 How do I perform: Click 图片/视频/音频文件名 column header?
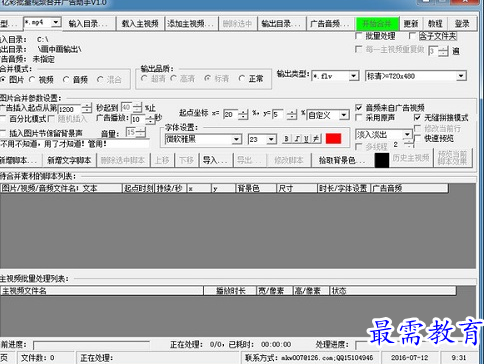pyautogui.click(x=61, y=188)
